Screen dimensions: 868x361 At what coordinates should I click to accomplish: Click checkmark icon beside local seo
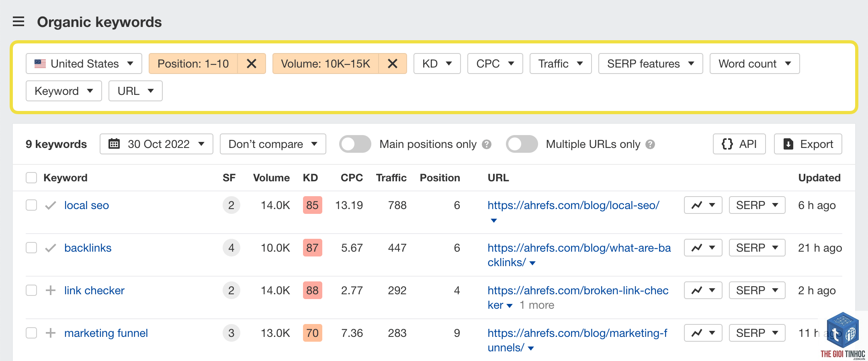coord(51,205)
